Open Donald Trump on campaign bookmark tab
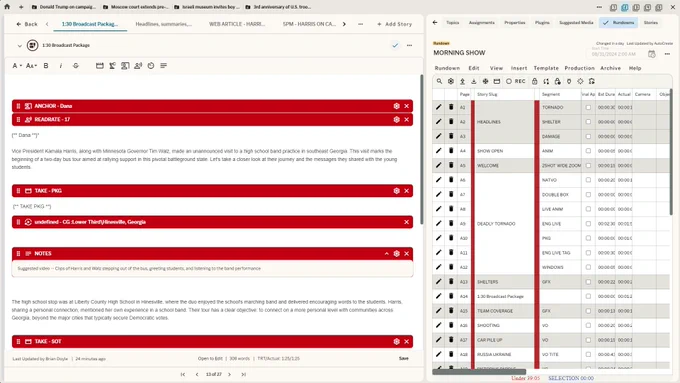The width and height of the screenshot is (680, 383). [x=64, y=7]
